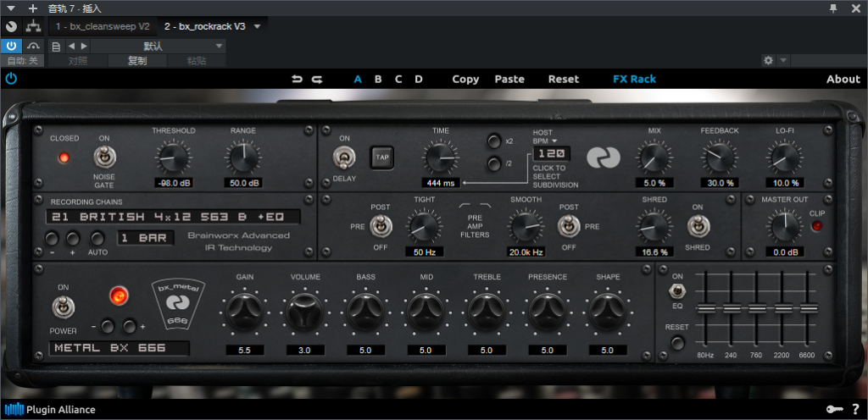The width and height of the screenshot is (868, 420).
Task: Toggle the host plugin activate power button
Action: tap(11, 47)
